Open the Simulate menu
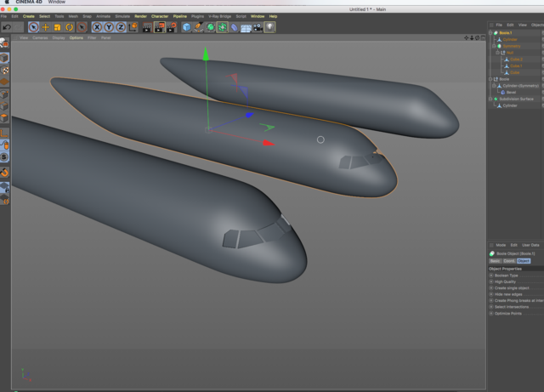This screenshot has height=392, width=544. pos(122,16)
